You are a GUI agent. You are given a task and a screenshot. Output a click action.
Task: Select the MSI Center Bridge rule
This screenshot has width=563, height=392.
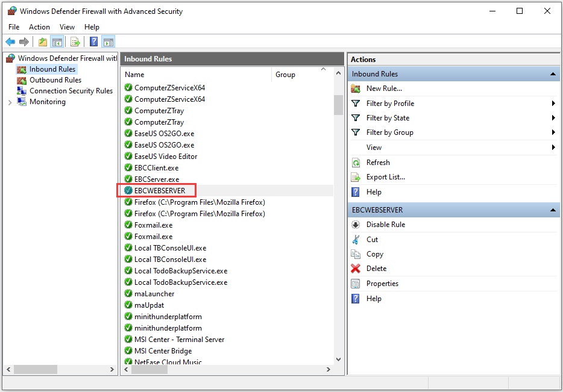click(163, 351)
